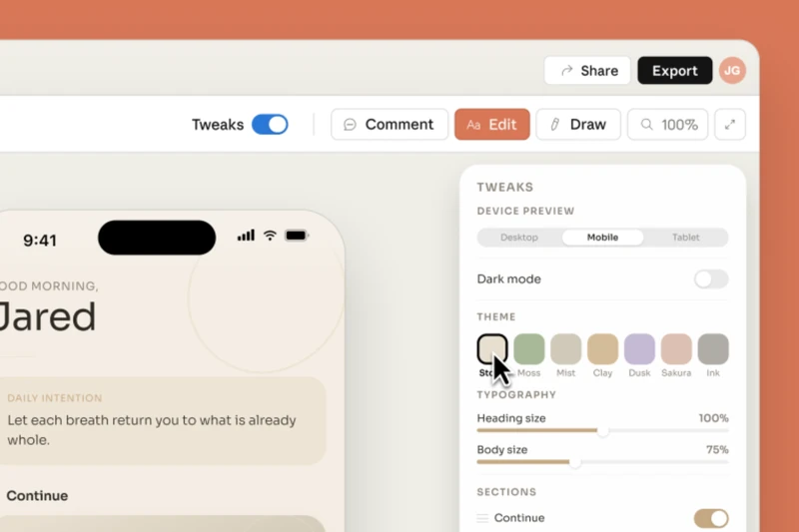The image size is (799, 532).
Task: Switch device preview to Tablet
Action: pos(685,238)
